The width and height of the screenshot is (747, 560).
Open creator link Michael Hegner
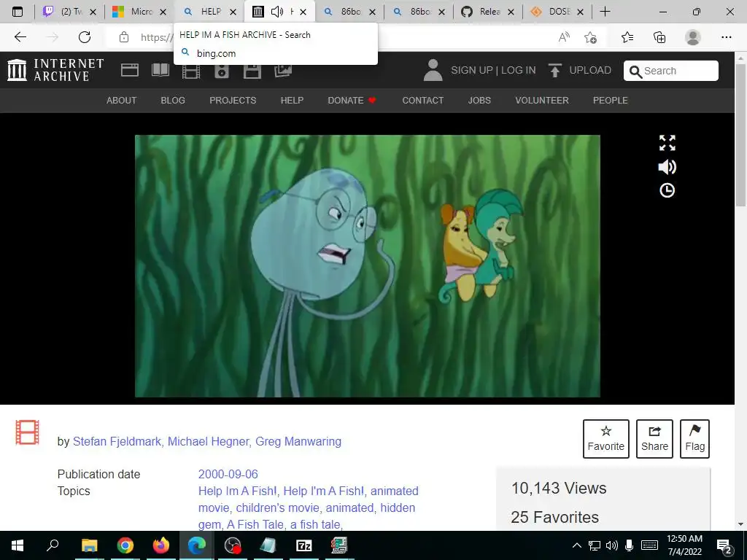208,441
